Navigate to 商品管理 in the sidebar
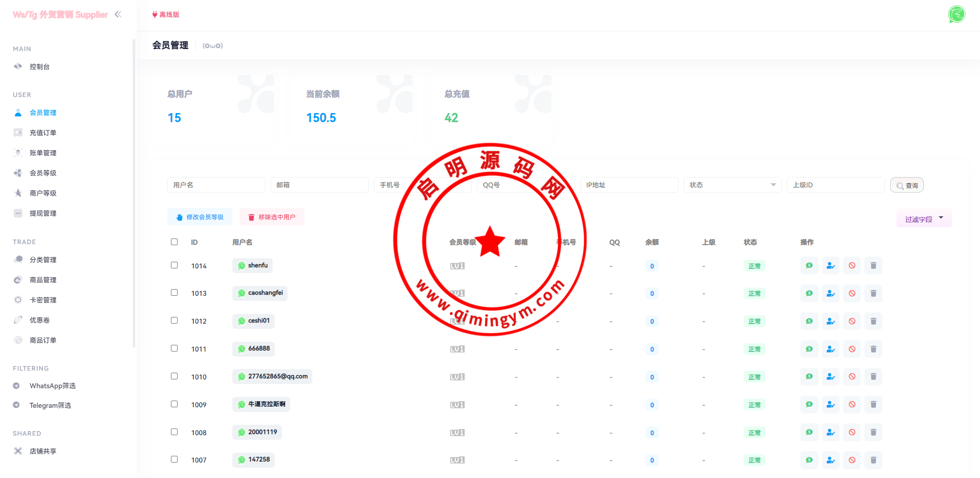980x478 pixels. [43, 280]
